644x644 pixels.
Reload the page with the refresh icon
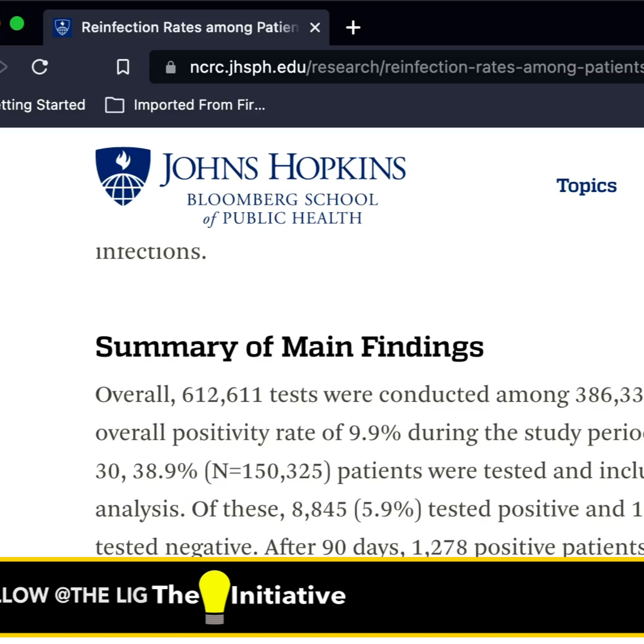tap(40, 67)
